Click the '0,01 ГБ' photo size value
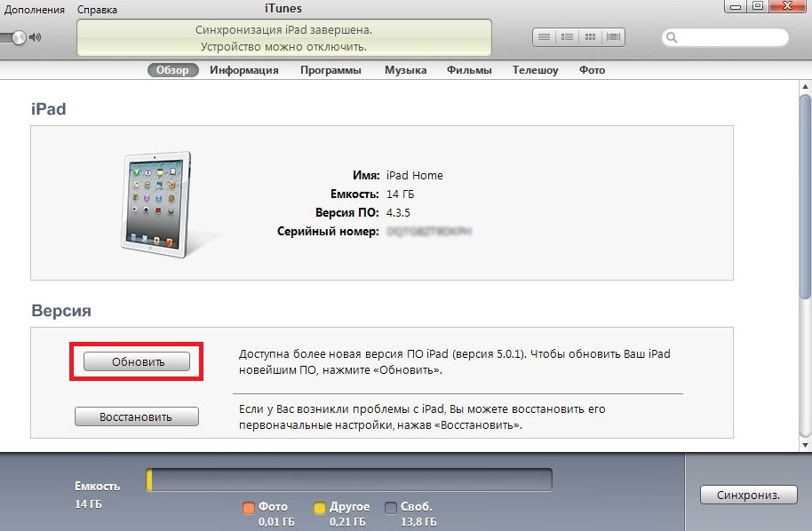This screenshot has height=531, width=812. [276, 522]
